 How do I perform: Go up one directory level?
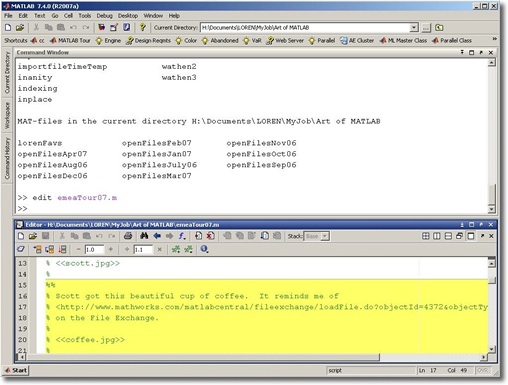click(x=439, y=28)
